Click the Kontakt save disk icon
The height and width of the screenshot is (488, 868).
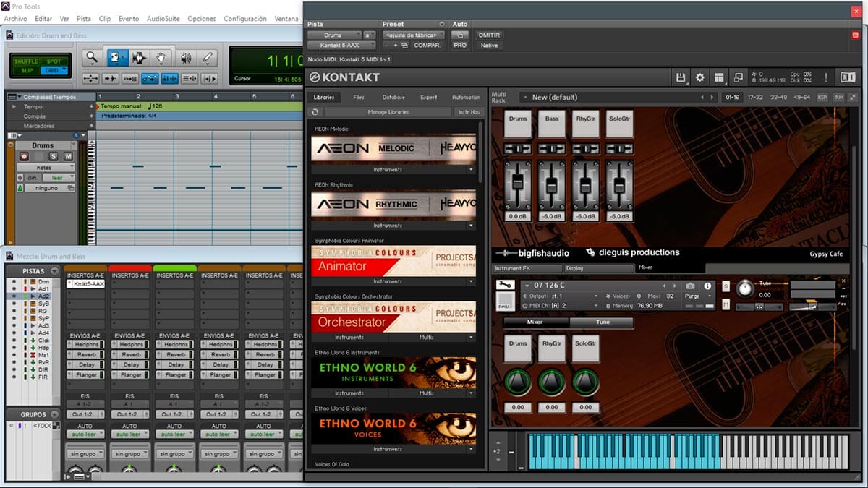(x=681, y=77)
